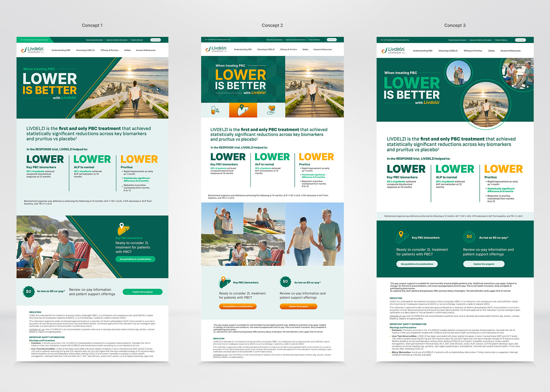Open Choosing LIVDELZI in Concept 1 nav

(86, 50)
